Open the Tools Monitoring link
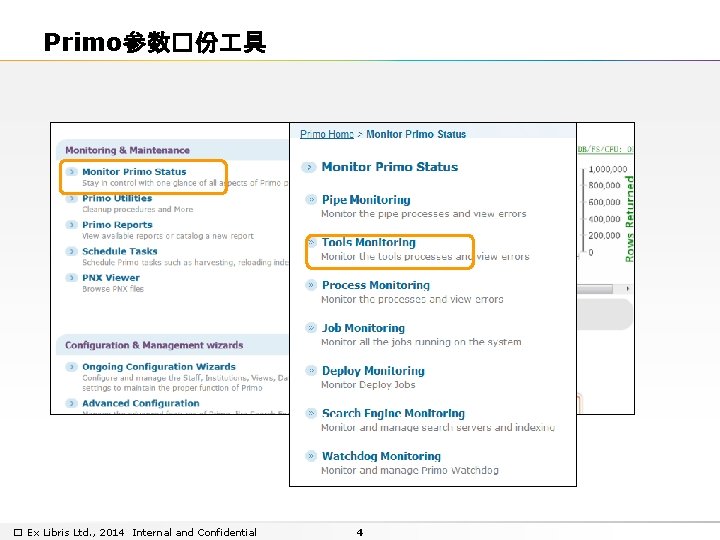 coord(368,242)
